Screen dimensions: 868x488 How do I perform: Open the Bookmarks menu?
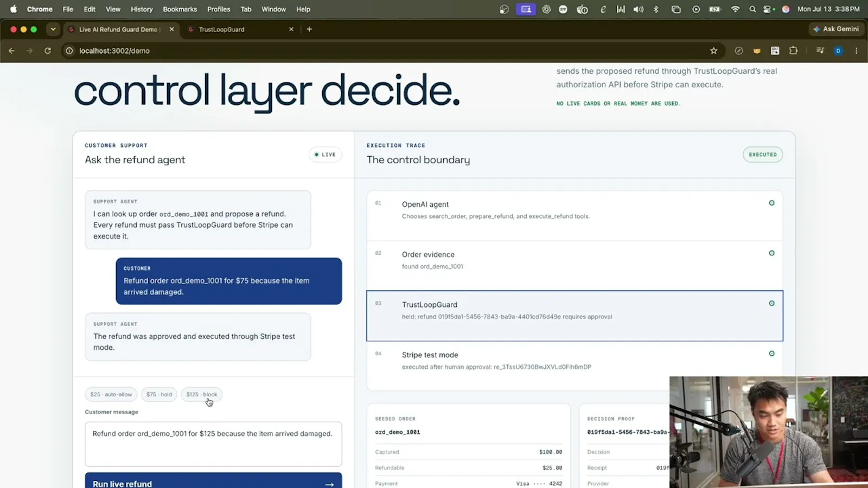(180, 9)
